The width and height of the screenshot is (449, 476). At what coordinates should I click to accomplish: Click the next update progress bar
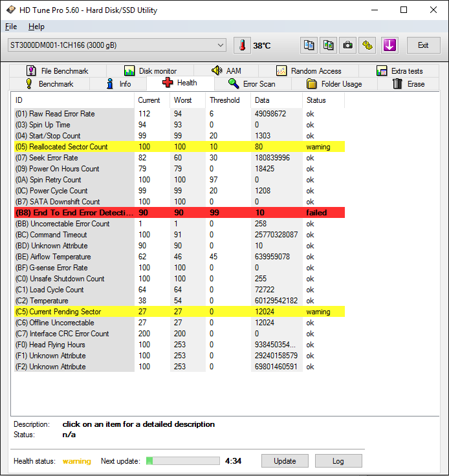coord(182,461)
